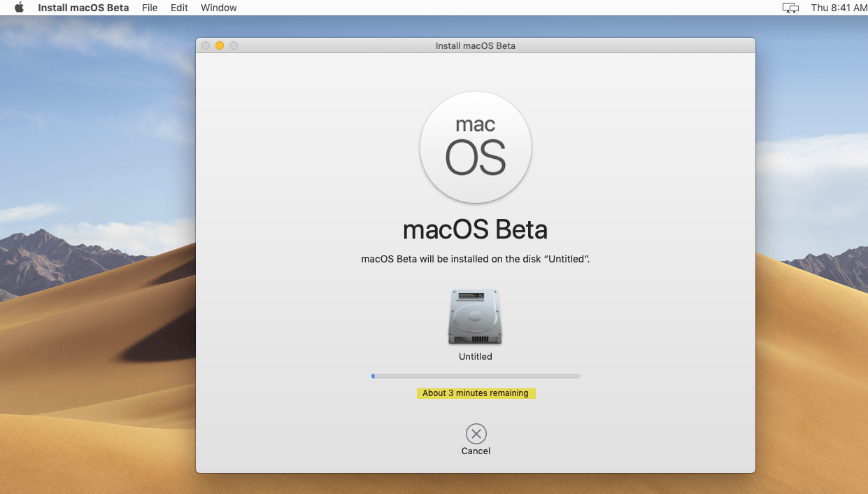The image size is (868, 494).
Task: Minimize the installer window with yellow button
Action: (x=220, y=45)
